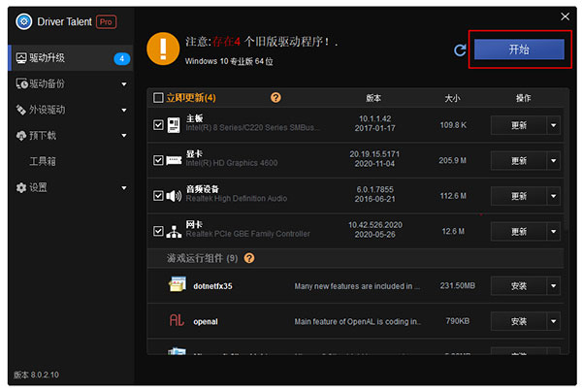Image resolution: width=582 pixels, height=392 pixels.
Task: Uncheck the 主板 driver checkbox
Action: (158, 124)
